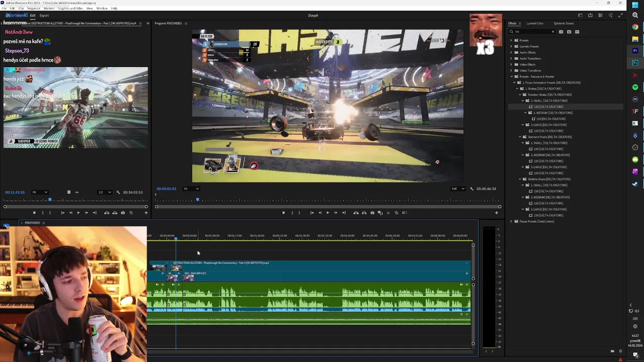Open Program monitor settings wrench

(471, 189)
